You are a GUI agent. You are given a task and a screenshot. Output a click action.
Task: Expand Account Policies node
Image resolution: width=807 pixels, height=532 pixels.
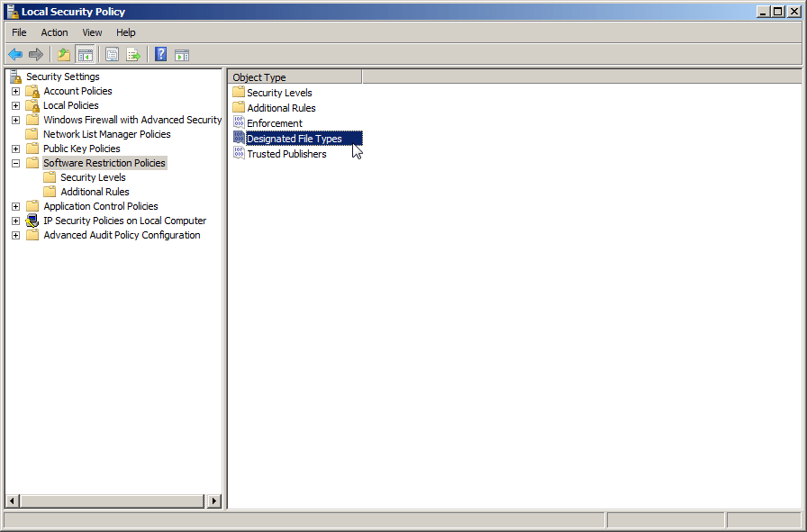(x=16, y=92)
